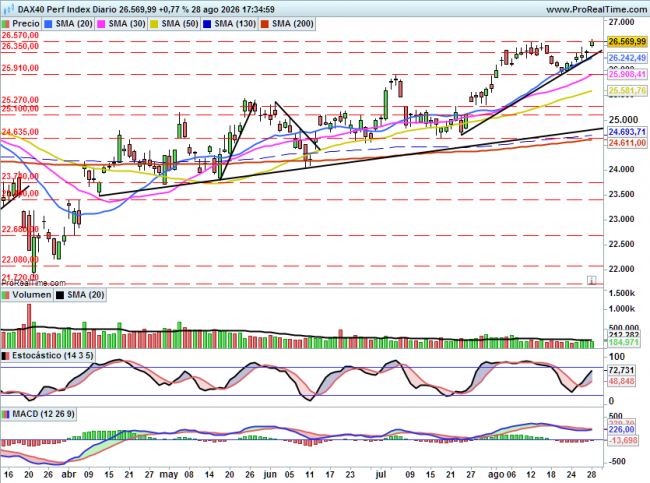
Task: Open the SMA (200) legend item
Action: (x=287, y=24)
